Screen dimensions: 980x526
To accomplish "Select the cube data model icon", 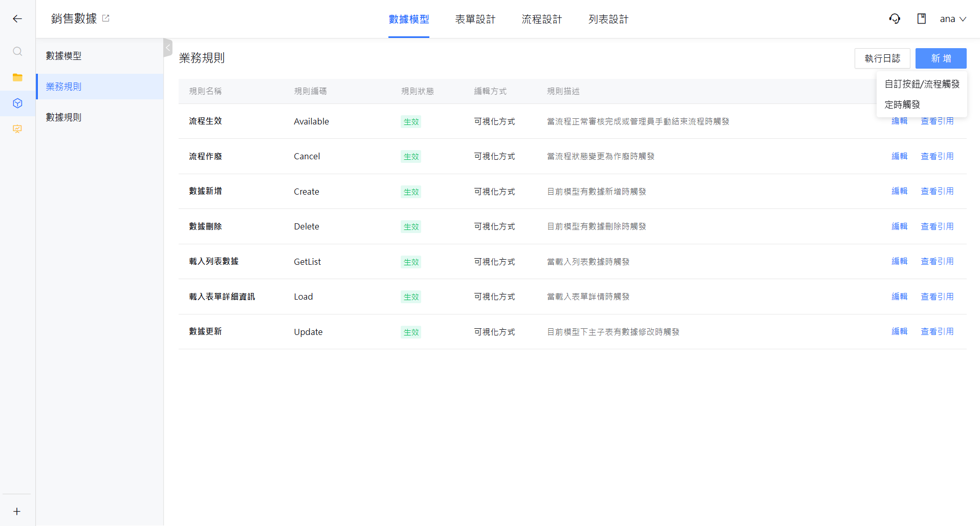I will point(17,103).
